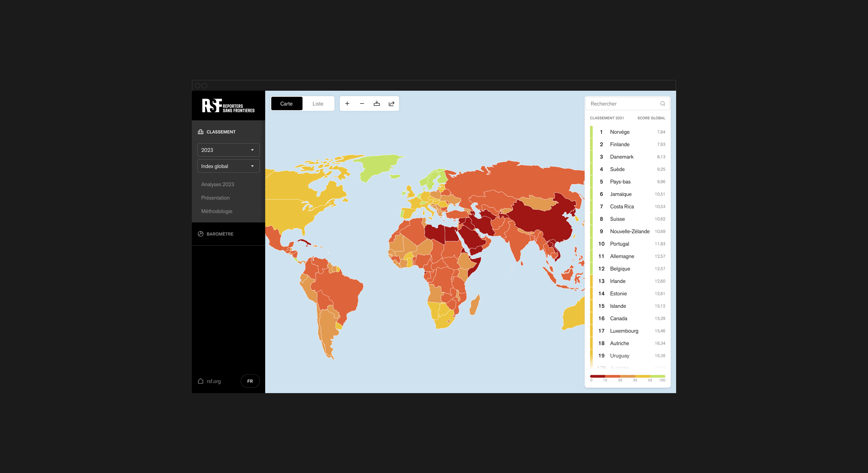Viewport: 868px width, 473px height.
Task: Click the search input field
Action: pos(627,104)
